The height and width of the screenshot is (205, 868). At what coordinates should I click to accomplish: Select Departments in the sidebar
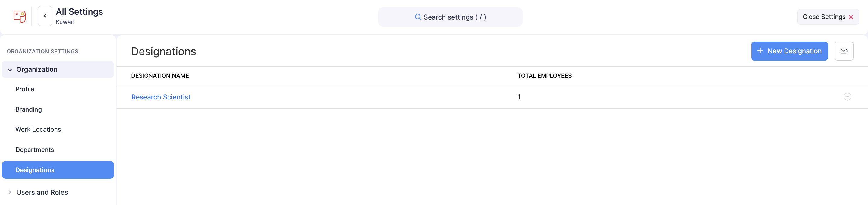click(35, 150)
